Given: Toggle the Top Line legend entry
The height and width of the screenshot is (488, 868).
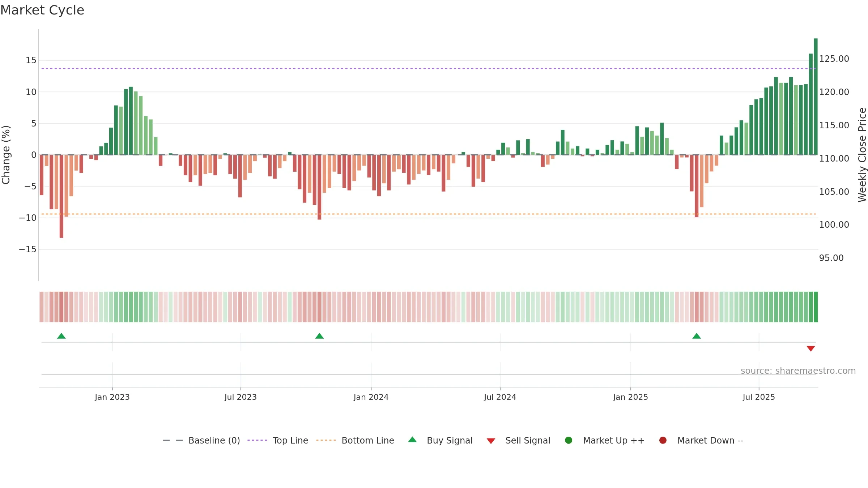Looking at the screenshot, I should pyautogui.click(x=278, y=440).
